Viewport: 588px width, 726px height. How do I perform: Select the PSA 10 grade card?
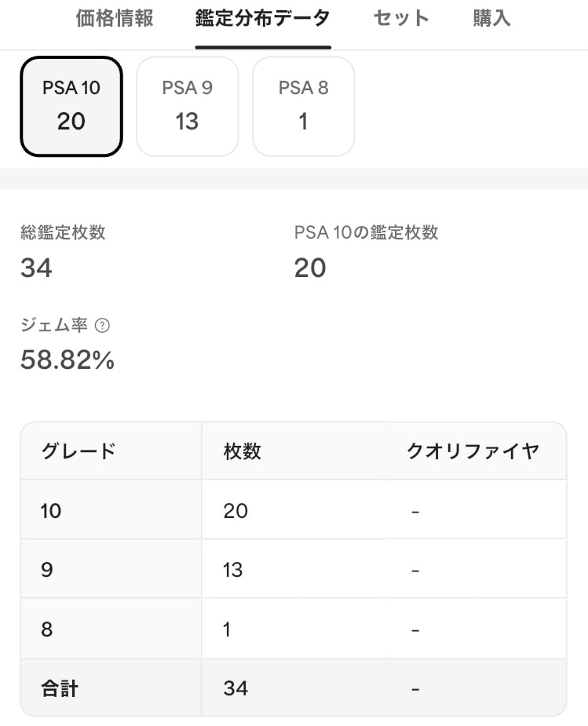click(71, 106)
